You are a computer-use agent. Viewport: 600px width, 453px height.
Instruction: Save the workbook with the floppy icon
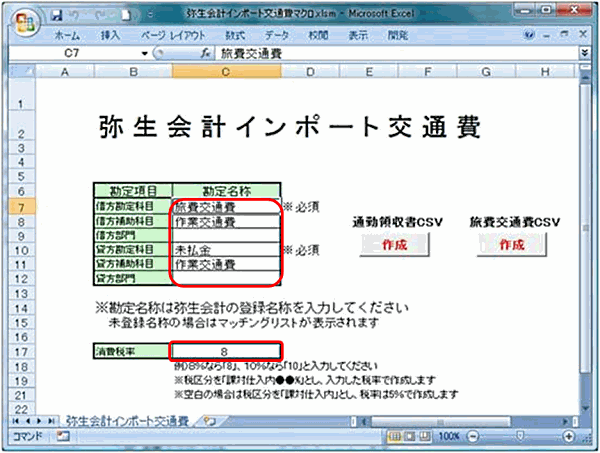click(57, 15)
